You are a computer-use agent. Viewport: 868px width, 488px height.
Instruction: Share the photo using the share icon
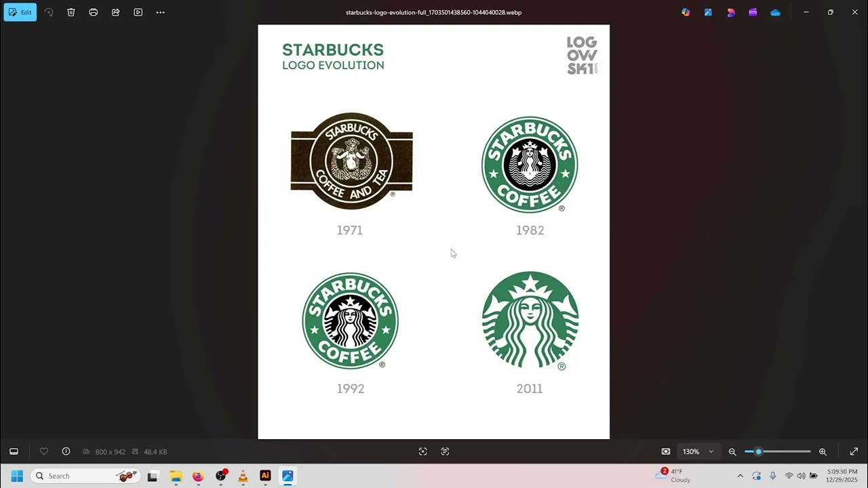(116, 12)
